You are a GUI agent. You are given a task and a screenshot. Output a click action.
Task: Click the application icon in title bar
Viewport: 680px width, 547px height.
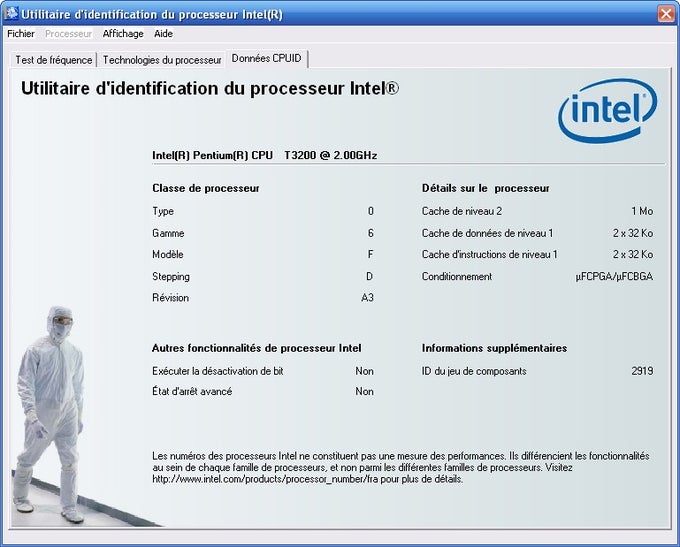pos(11,13)
